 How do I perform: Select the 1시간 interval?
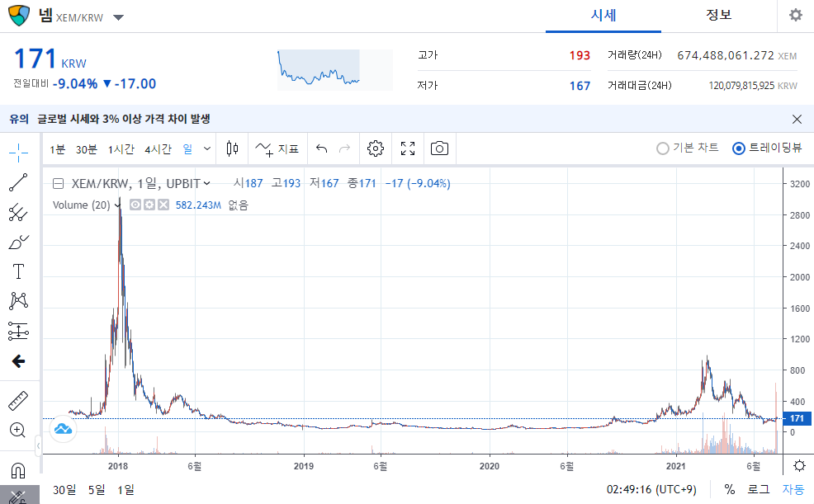tap(121, 149)
